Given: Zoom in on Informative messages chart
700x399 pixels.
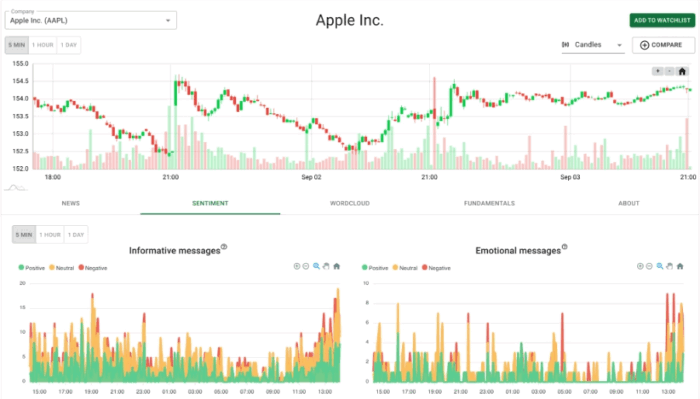Looking at the screenshot, I should point(296,266).
